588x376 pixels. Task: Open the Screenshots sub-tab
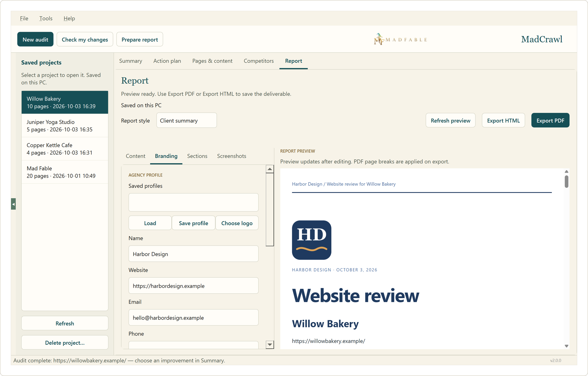coord(231,156)
